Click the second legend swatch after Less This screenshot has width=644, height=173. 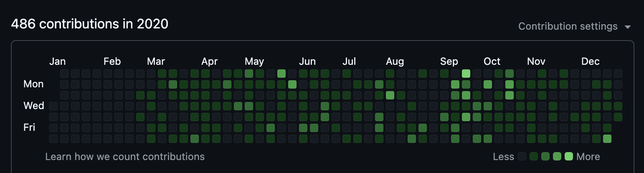(x=534, y=157)
